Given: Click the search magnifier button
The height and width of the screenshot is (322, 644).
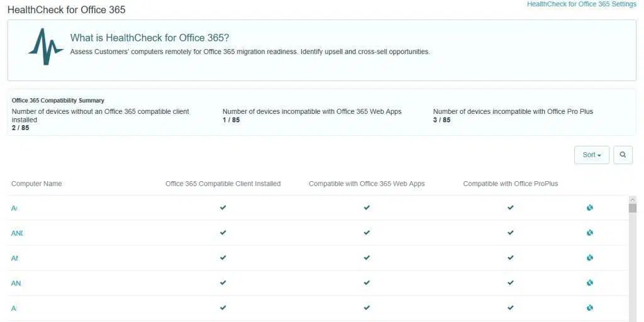Looking at the screenshot, I should tap(623, 155).
